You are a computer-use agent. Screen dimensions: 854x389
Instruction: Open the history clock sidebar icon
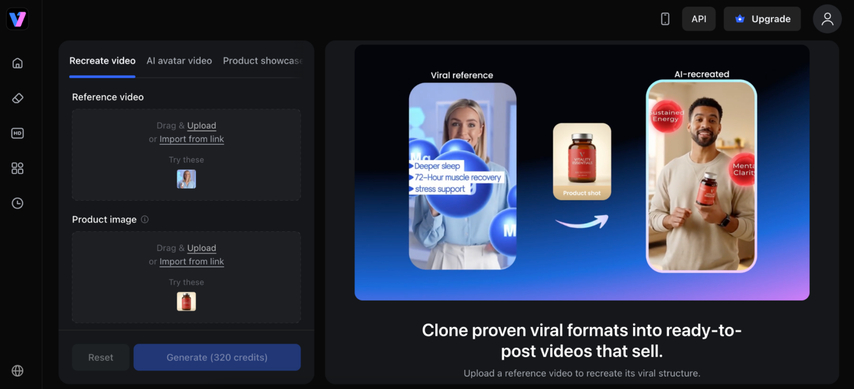(x=17, y=203)
